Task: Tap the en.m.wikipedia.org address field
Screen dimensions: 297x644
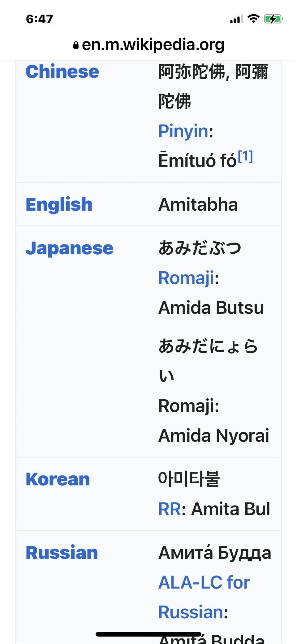Action: pyautogui.click(x=148, y=45)
